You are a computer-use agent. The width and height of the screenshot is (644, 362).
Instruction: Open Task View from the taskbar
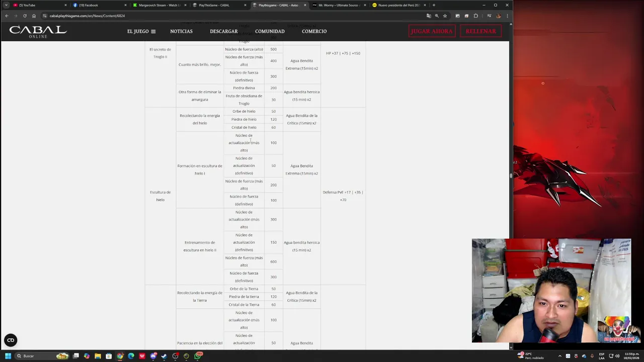76,356
